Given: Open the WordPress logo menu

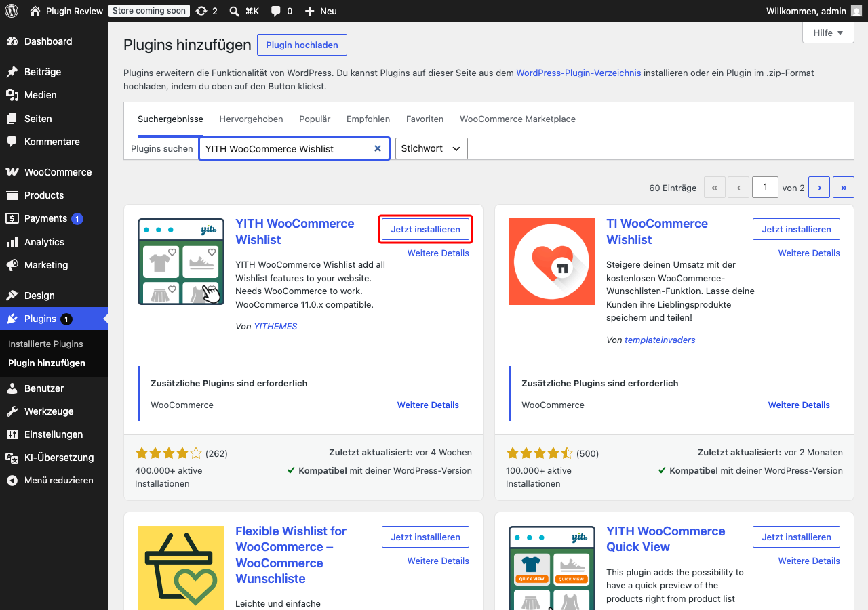Looking at the screenshot, I should (12, 11).
